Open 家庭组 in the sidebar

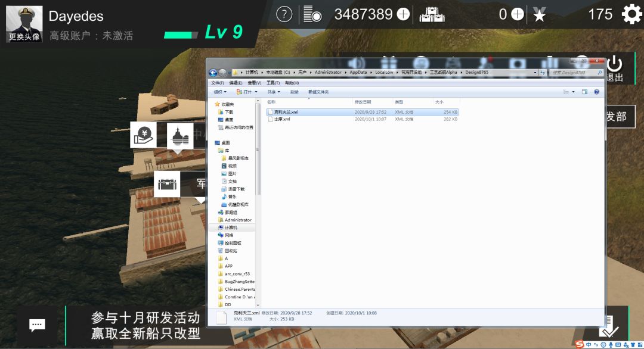(228, 213)
